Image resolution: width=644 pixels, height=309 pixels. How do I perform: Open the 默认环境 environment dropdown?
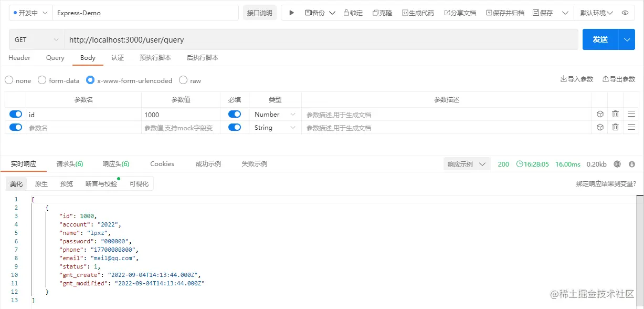tap(596, 13)
